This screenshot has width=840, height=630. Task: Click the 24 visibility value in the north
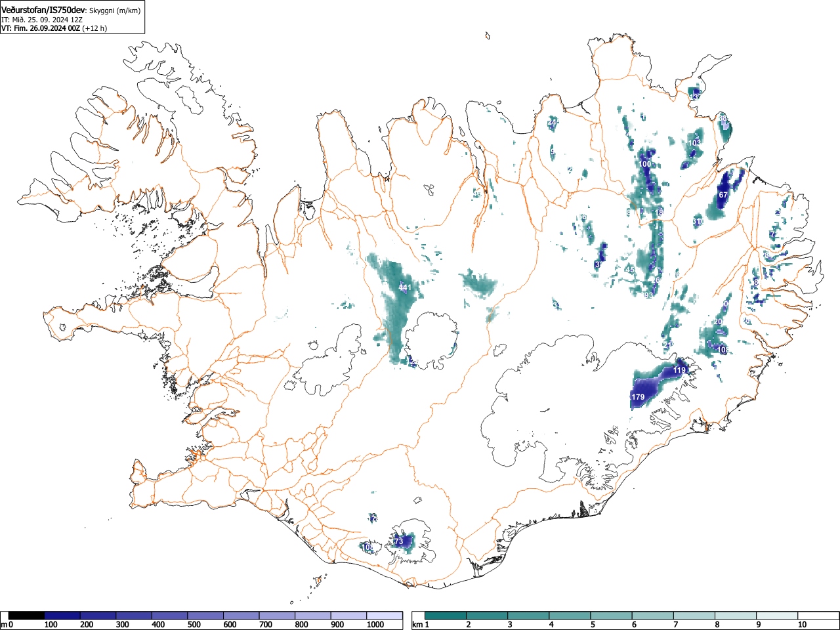pyautogui.click(x=552, y=122)
